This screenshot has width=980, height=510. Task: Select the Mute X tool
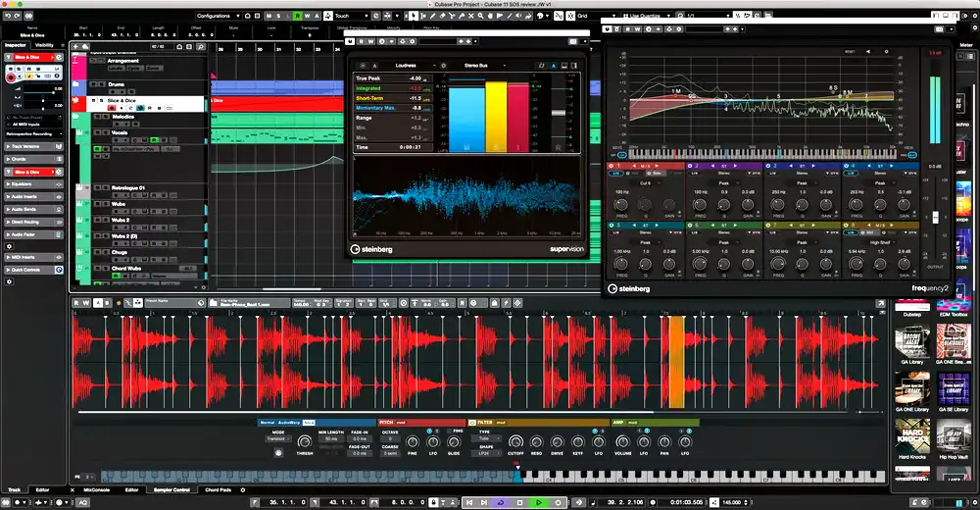pyautogui.click(x=470, y=16)
